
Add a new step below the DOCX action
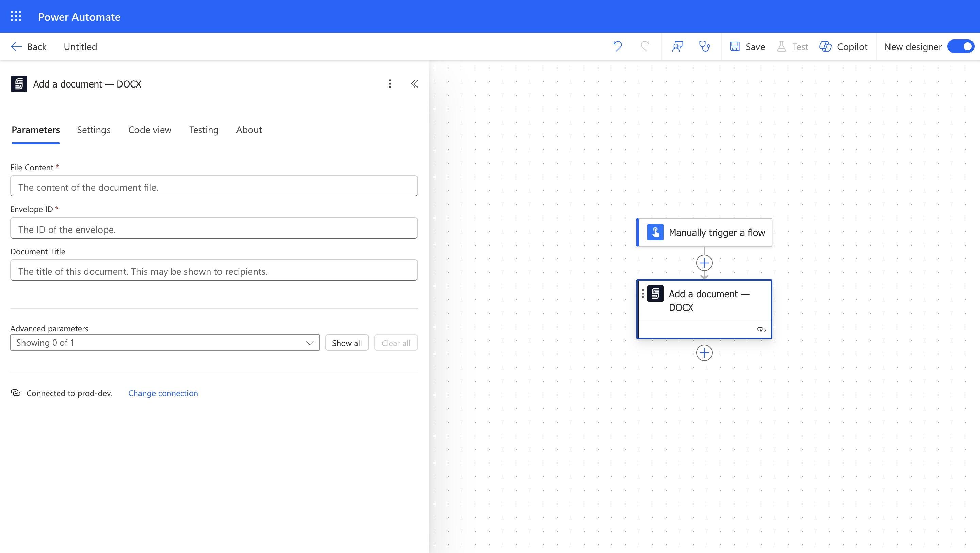(x=704, y=353)
